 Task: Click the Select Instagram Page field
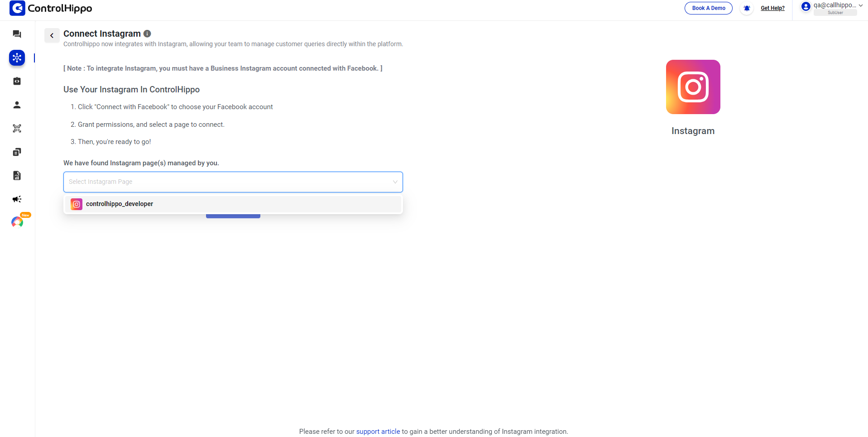226,182
